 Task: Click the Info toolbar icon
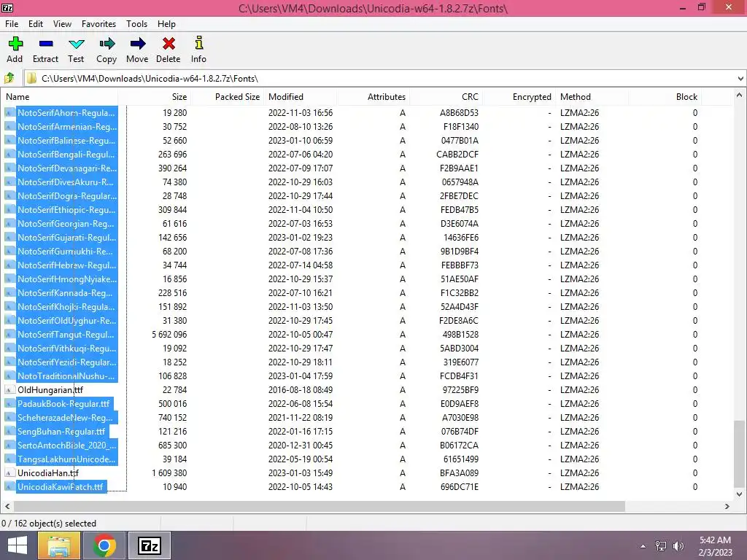[199, 43]
